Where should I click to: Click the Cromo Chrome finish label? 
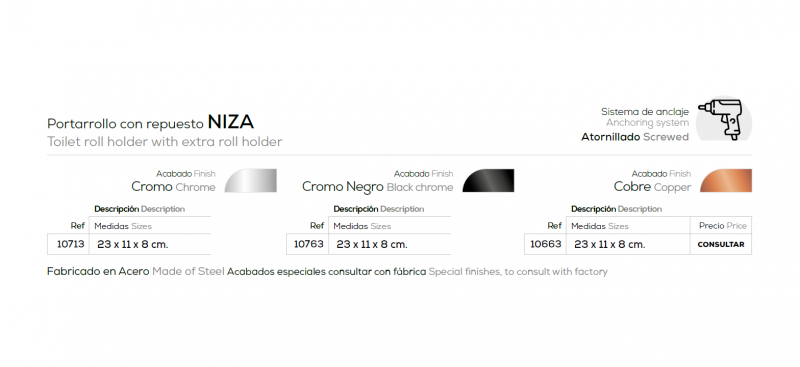[x=173, y=187]
